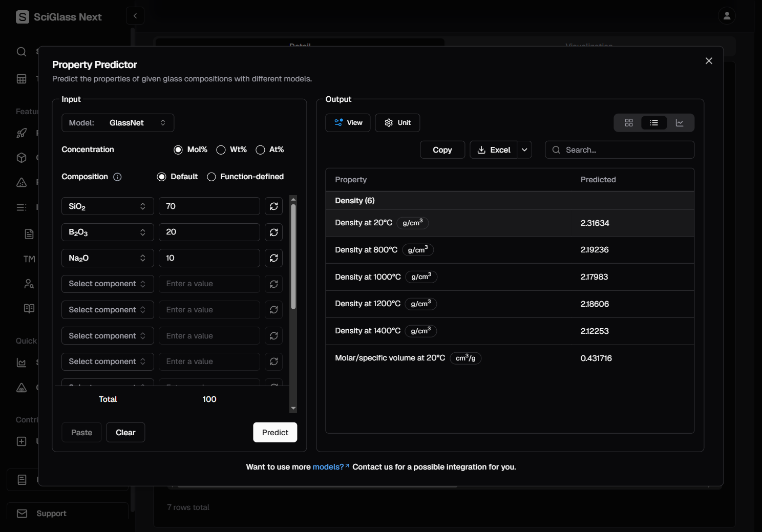The image size is (762, 532).
Task: Select the Wt% concentration option
Action: coord(221,150)
